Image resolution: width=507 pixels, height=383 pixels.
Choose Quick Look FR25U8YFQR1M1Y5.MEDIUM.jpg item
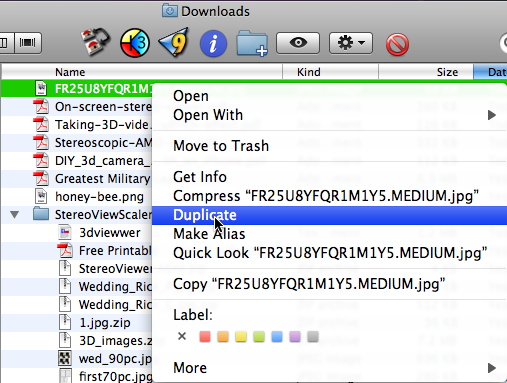[329, 253]
